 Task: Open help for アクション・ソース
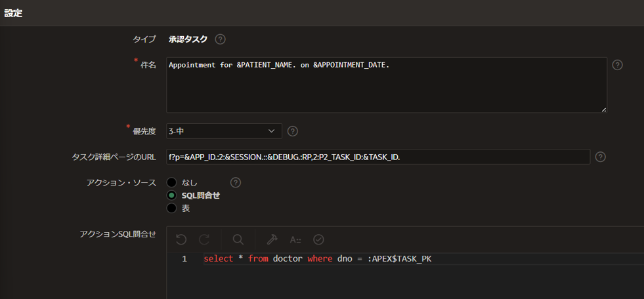click(235, 182)
